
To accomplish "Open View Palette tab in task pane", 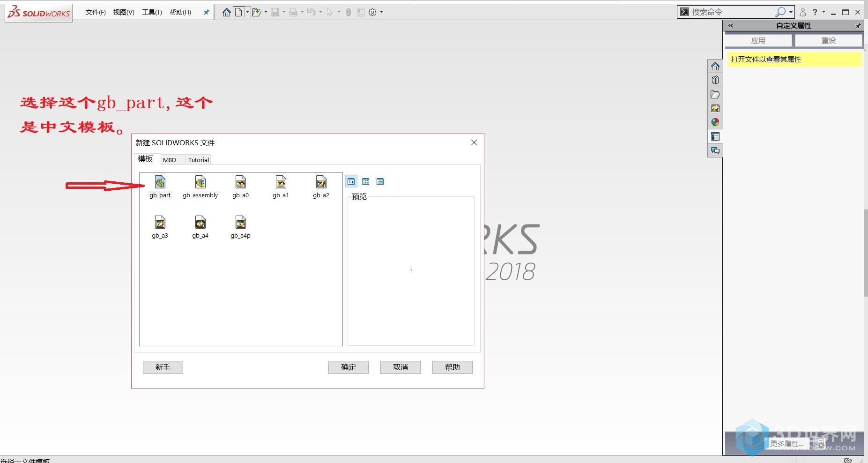I will (x=715, y=108).
